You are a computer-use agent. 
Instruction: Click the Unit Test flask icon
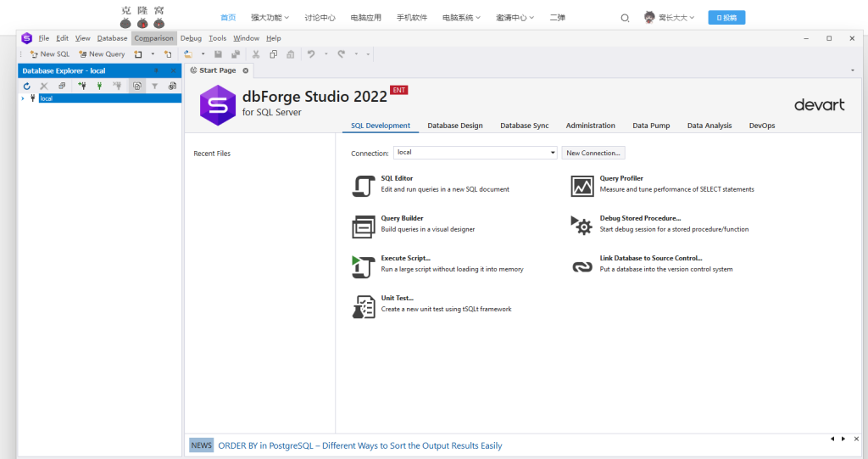363,306
